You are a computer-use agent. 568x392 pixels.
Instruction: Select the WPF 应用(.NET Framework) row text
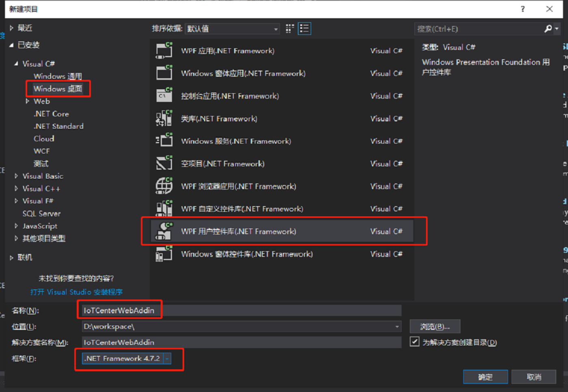[x=228, y=51]
